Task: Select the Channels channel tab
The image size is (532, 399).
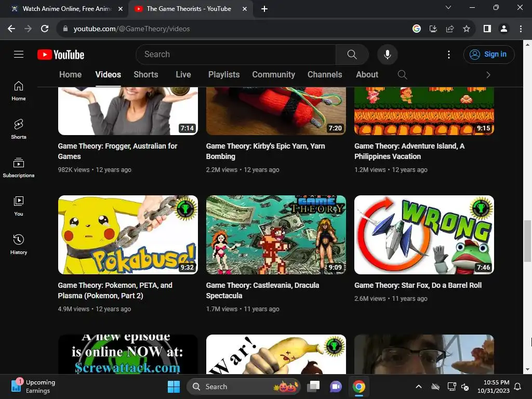Action: [325, 75]
